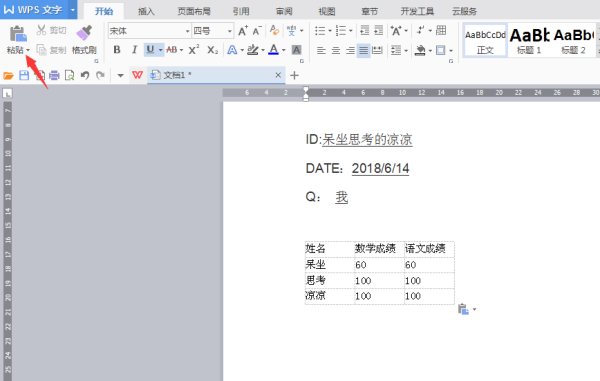600x381 pixels.
Task: Toggle italic formatting
Action: [134, 50]
